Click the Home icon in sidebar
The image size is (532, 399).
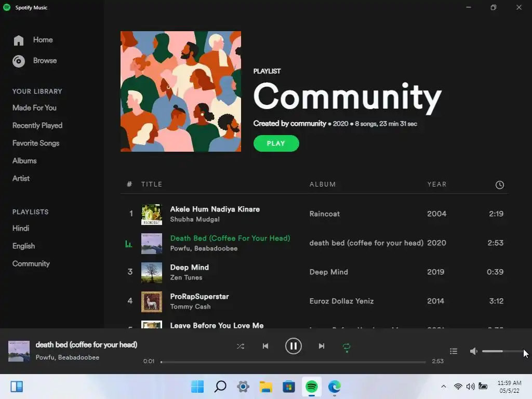[19, 41]
